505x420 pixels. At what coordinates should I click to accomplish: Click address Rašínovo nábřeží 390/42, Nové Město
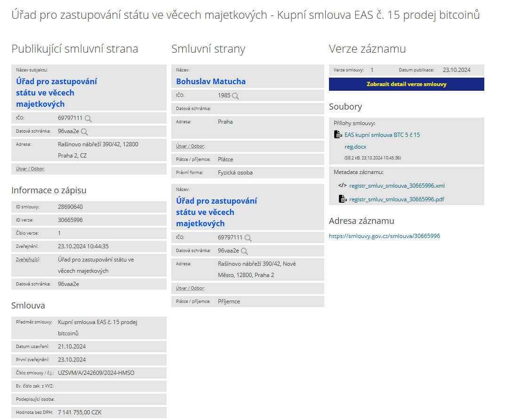pyautogui.click(x=257, y=269)
